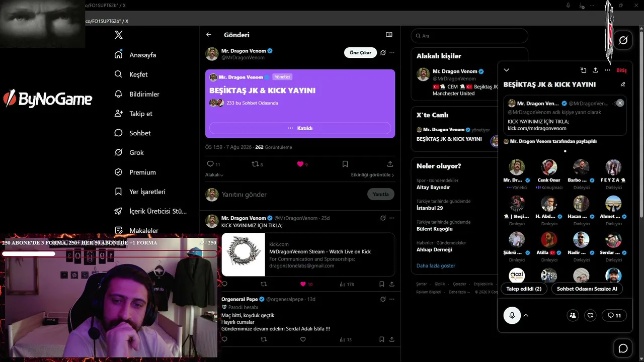Open Makaleler in the sidebar
This screenshot has height=362, width=644.
click(x=137, y=231)
